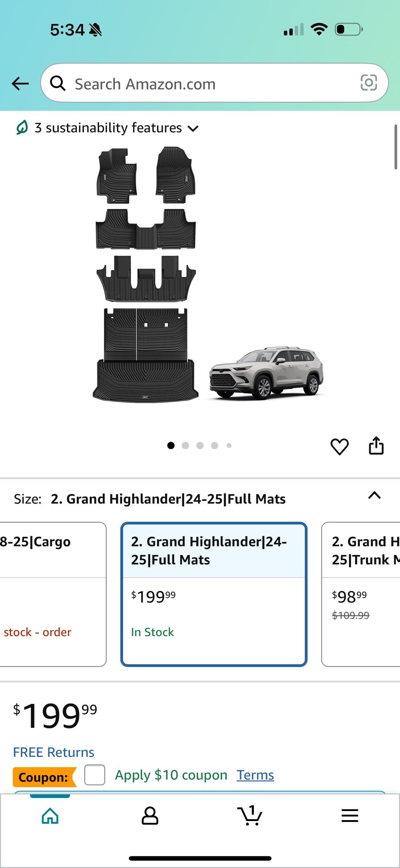
Task: Tap the share icon
Action: 376,446
